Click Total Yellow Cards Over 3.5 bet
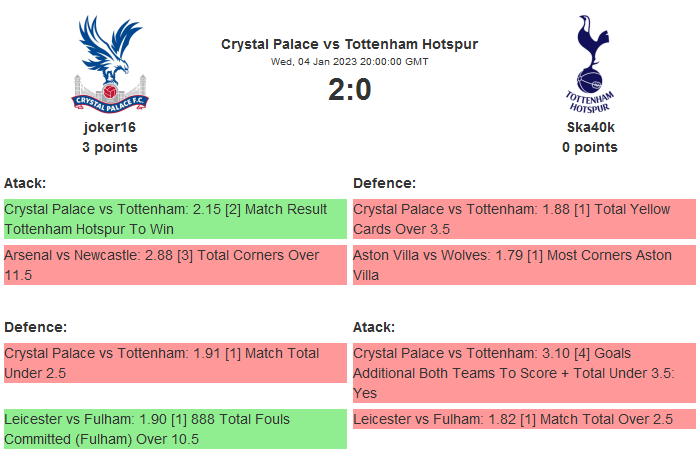The width and height of the screenshot is (700, 460). point(524,219)
